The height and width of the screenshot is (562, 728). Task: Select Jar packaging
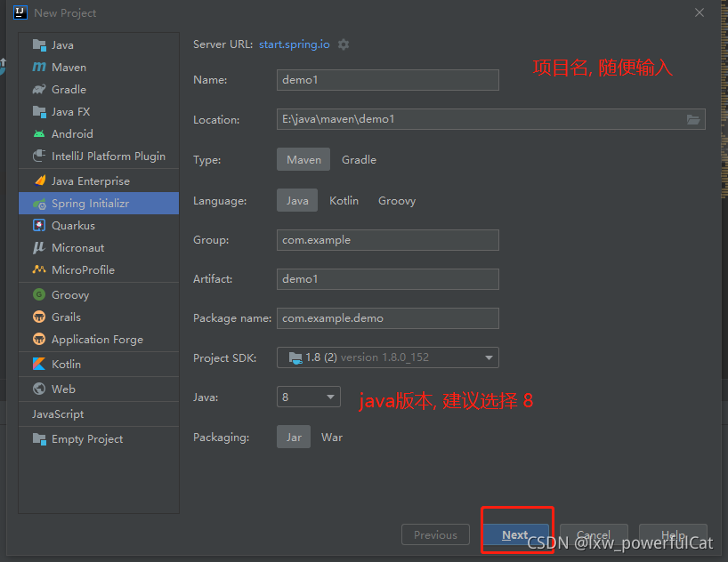click(294, 438)
